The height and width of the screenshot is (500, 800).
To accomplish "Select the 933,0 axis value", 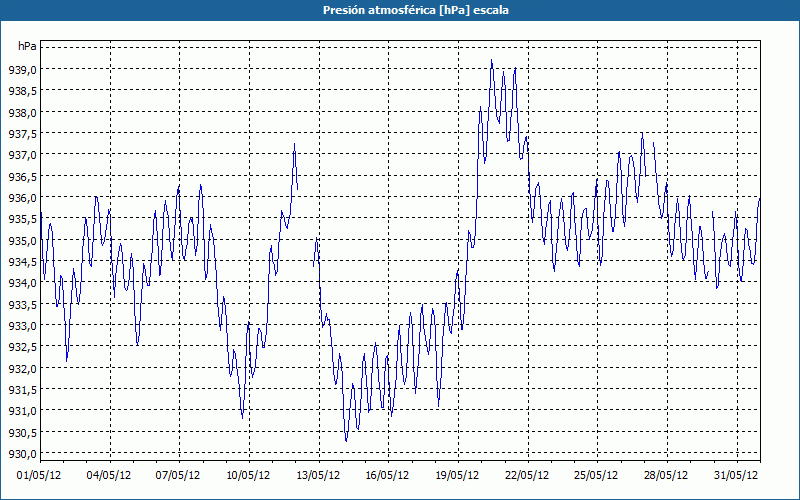I will tap(22, 326).
